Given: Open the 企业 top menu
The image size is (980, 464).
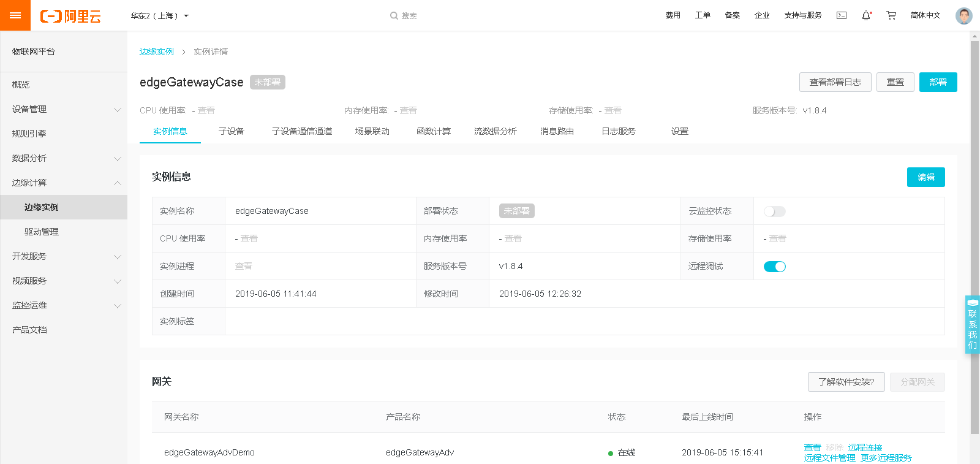Looking at the screenshot, I should (x=762, y=15).
